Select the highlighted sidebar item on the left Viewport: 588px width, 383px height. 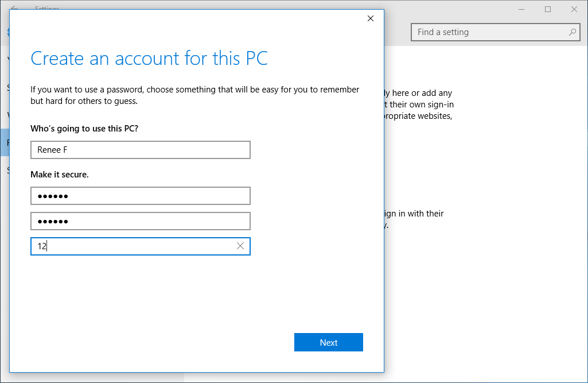click(x=5, y=142)
